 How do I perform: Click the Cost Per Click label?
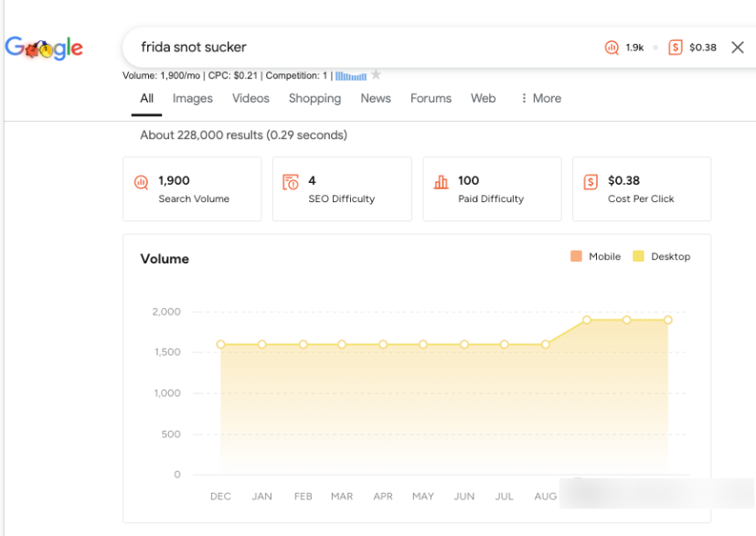coord(641,198)
